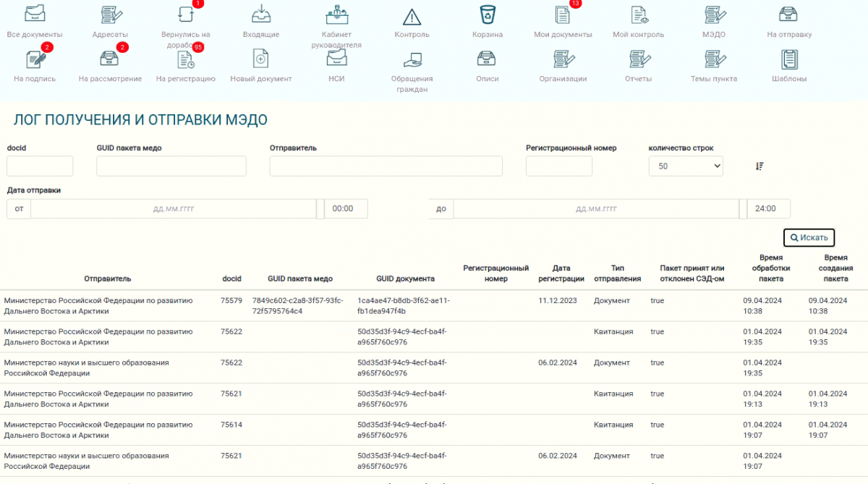Click the Отправитель filter text field
868x484 pixels.
(386, 166)
